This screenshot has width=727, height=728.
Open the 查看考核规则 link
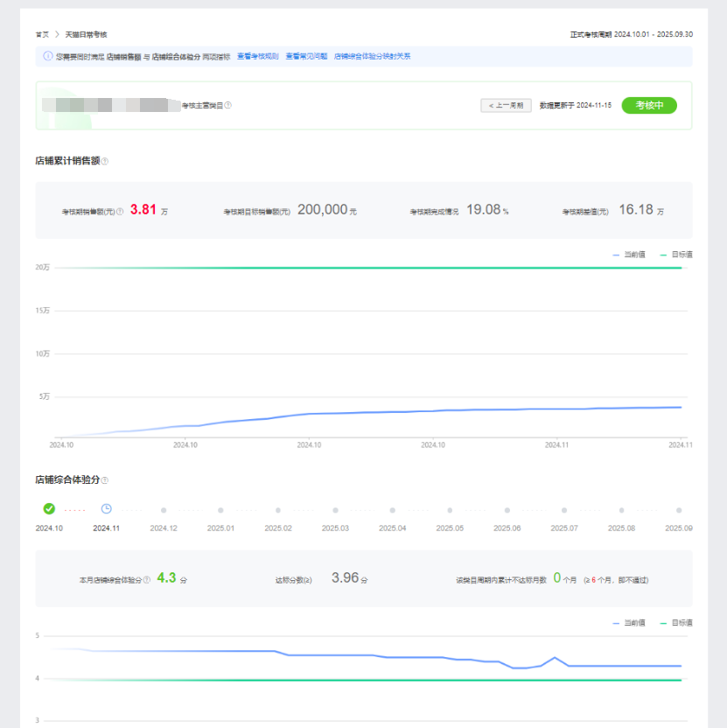click(257, 57)
